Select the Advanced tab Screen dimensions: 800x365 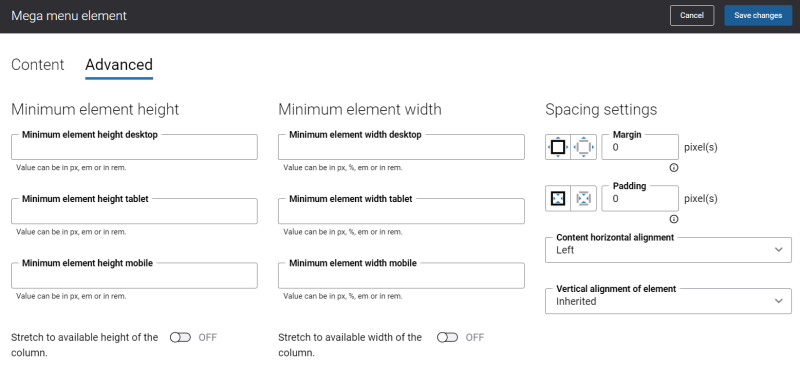pyautogui.click(x=119, y=65)
